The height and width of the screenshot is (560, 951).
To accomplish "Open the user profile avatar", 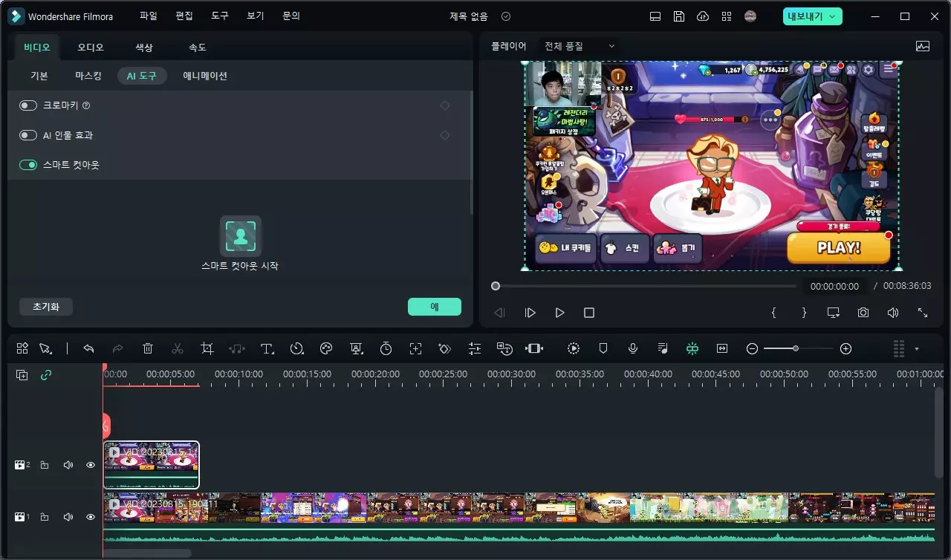I will click(x=750, y=16).
